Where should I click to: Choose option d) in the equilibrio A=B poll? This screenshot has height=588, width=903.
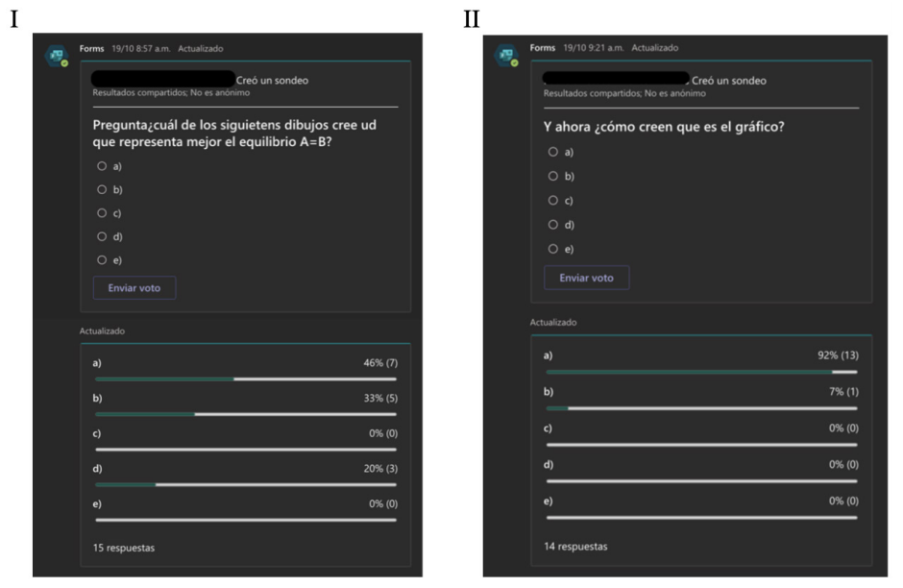[x=102, y=236]
